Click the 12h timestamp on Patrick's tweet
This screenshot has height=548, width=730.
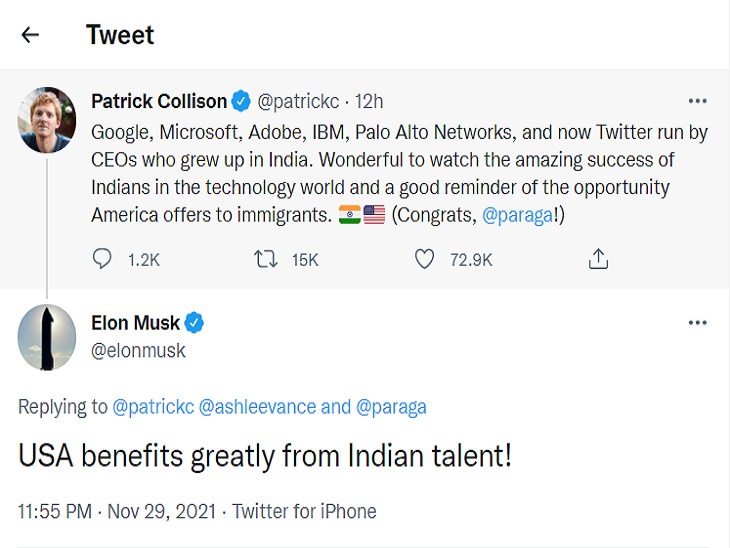pyautogui.click(x=368, y=101)
